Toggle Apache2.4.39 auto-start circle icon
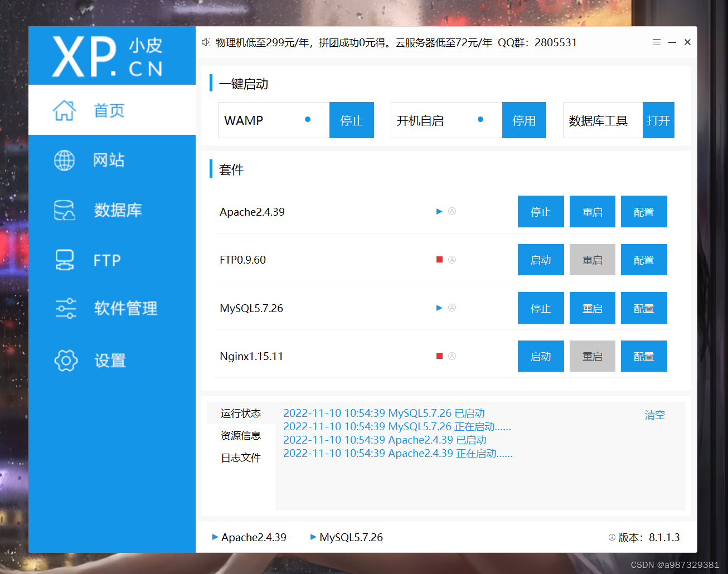This screenshot has width=728, height=574. click(x=452, y=211)
